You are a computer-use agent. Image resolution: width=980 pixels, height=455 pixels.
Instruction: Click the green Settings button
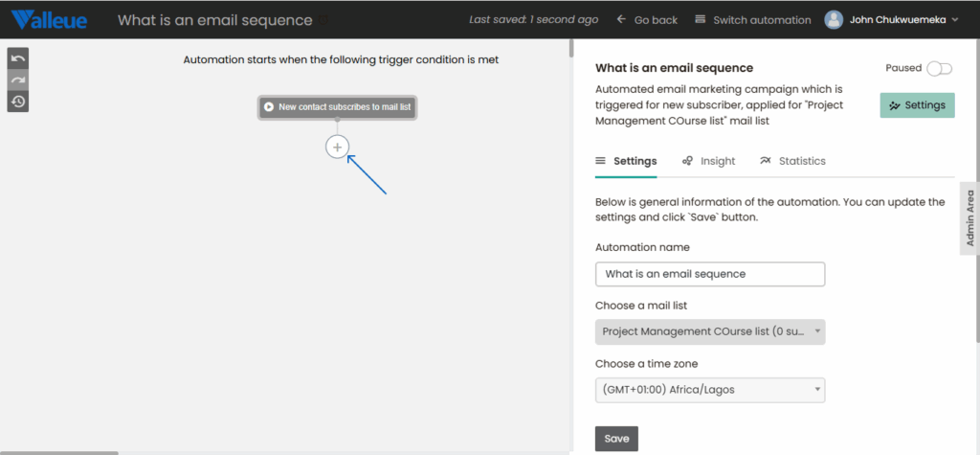point(917,105)
